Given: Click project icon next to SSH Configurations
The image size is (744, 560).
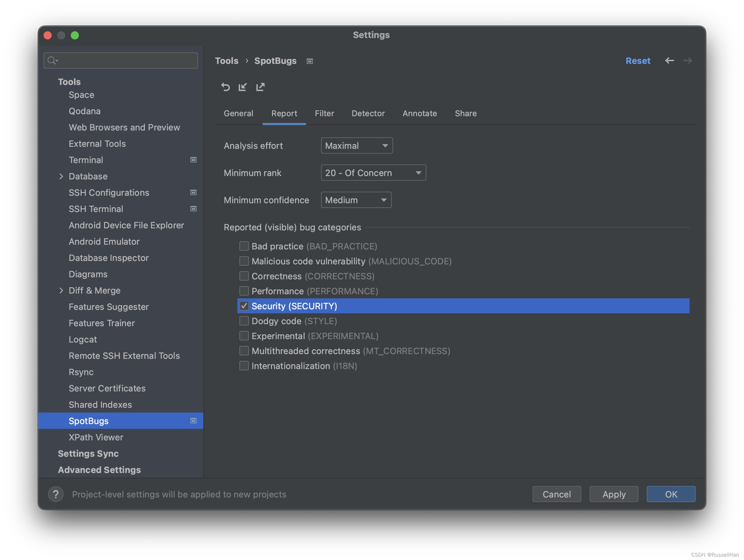Looking at the screenshot, I should (x=193, y=192).
